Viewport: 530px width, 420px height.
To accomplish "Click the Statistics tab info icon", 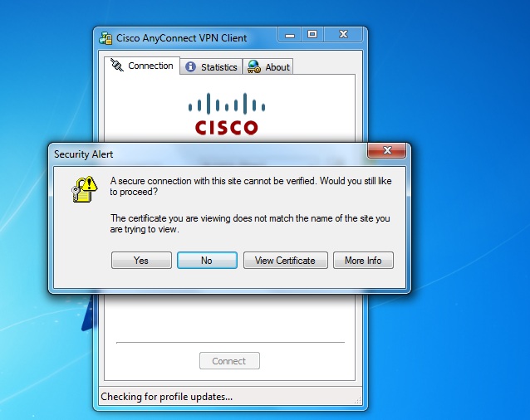I will pos(190,67).
